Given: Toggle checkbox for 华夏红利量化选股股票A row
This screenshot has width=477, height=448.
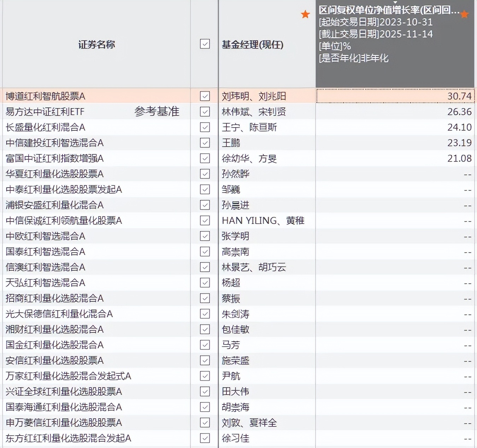Looking at the screenshot, I should (205, 174).
